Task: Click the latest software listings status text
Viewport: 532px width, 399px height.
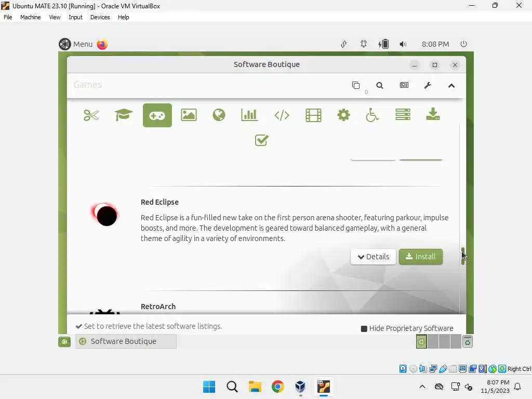Action: (153, 326)
